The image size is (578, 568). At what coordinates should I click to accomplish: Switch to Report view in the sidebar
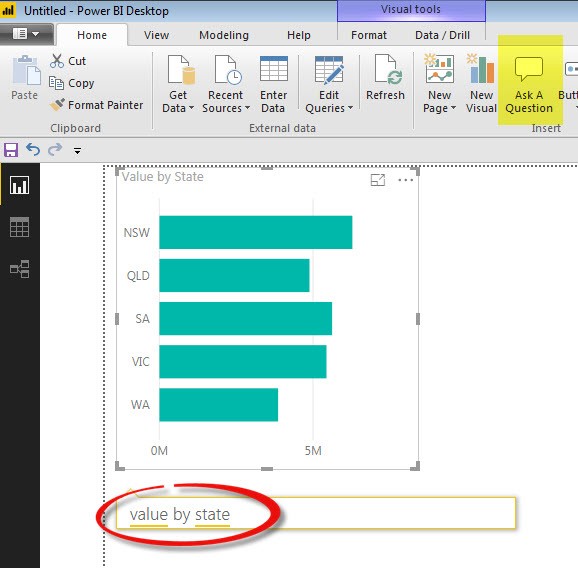[x=20, y=185]
